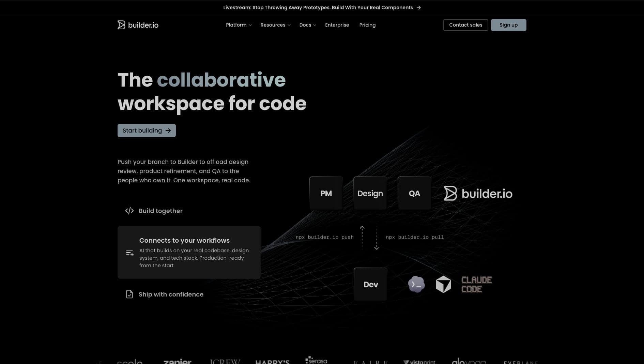The width and height of the screenshot is (644, 364).
Task: Click the list-plus icon in the workflows card
Action: (x=129, y=253)
